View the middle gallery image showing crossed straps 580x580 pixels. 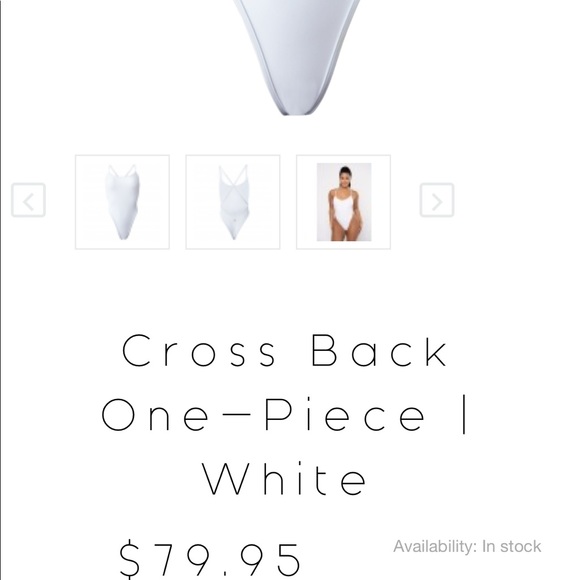click(233, 202)
